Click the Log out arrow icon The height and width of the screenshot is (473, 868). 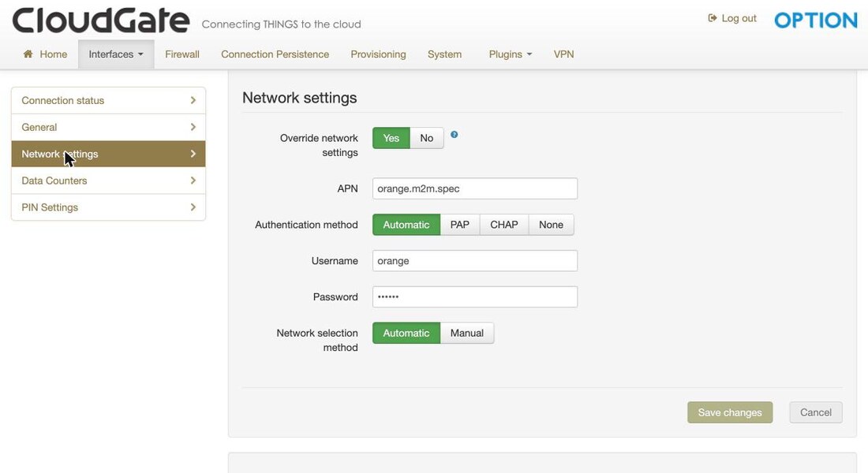[713, 18]
